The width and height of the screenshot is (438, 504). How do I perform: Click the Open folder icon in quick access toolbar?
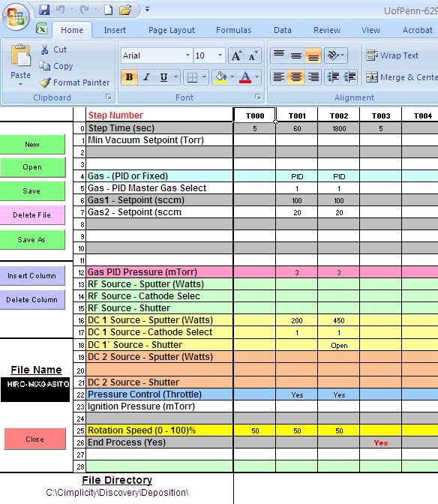(x=125, y=10)
